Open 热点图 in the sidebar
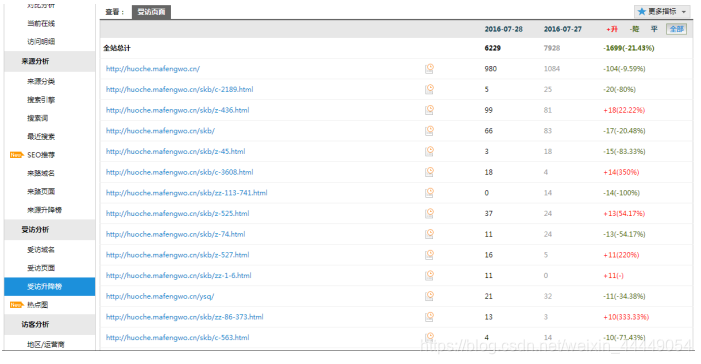 38,305
